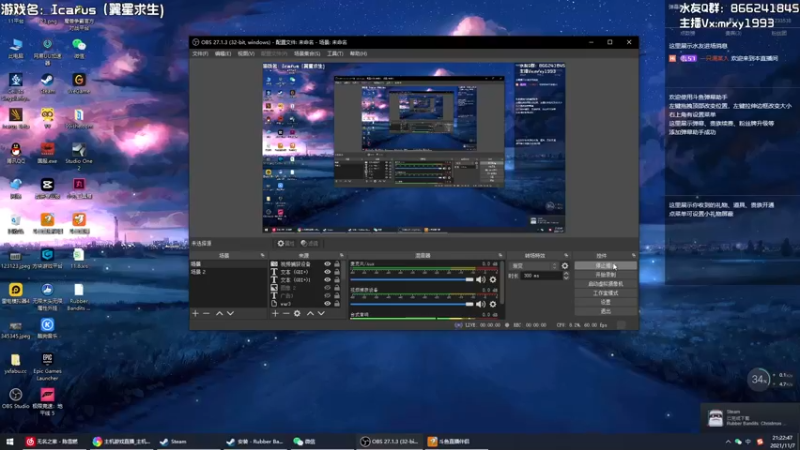Screen dimensions: 800x450
Task: Adjust the first mixer channel volume slider
Action: click(x=412, y=280)
